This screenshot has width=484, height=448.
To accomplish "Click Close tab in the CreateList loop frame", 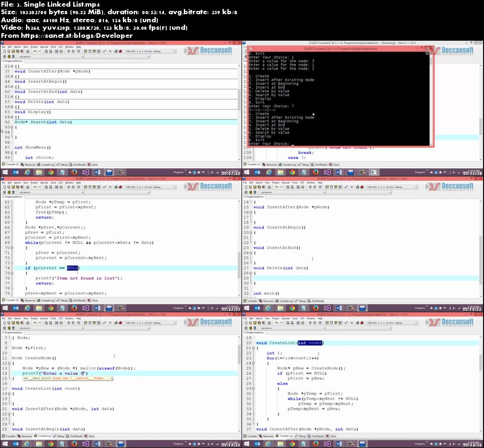I will (331, 436).
